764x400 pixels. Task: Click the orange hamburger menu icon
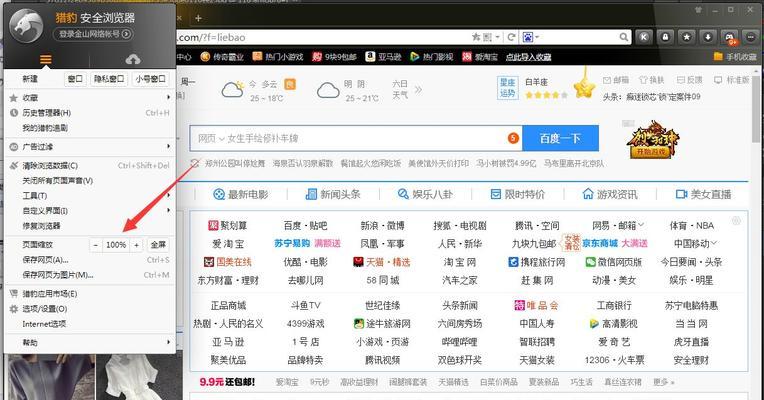[x=45, y=59]
